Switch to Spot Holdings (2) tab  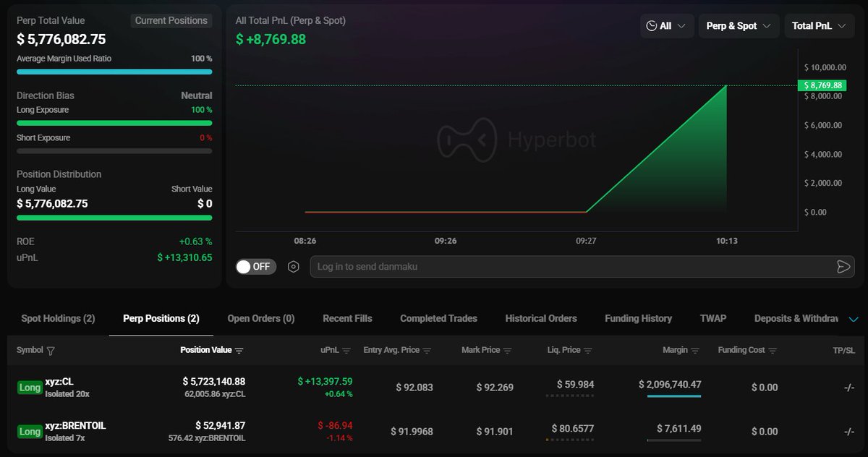[58, 318]
